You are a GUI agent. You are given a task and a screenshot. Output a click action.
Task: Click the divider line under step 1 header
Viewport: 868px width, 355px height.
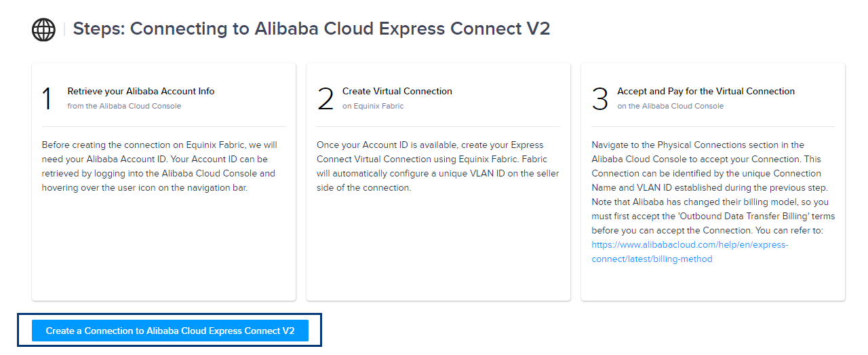coord(163,126)
